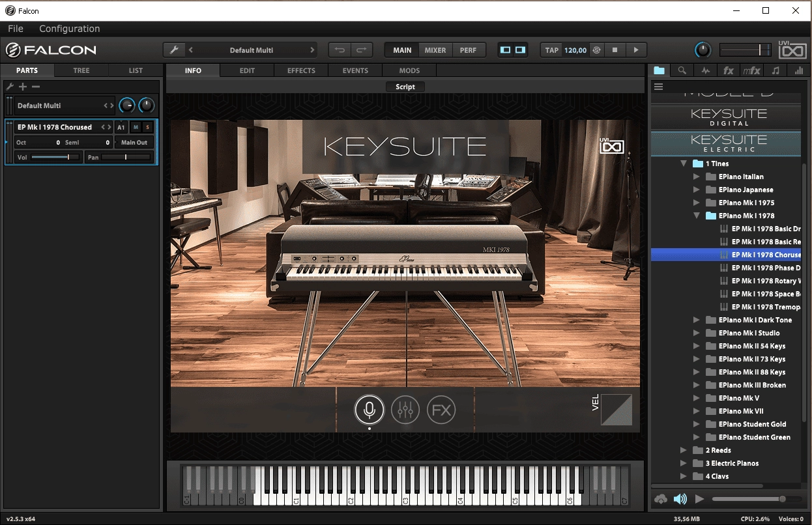The width and height of the screenshot is (812, 525).
Task: Play the preview in browser footer
Action: pyautogui.click(x=699, y=499)
